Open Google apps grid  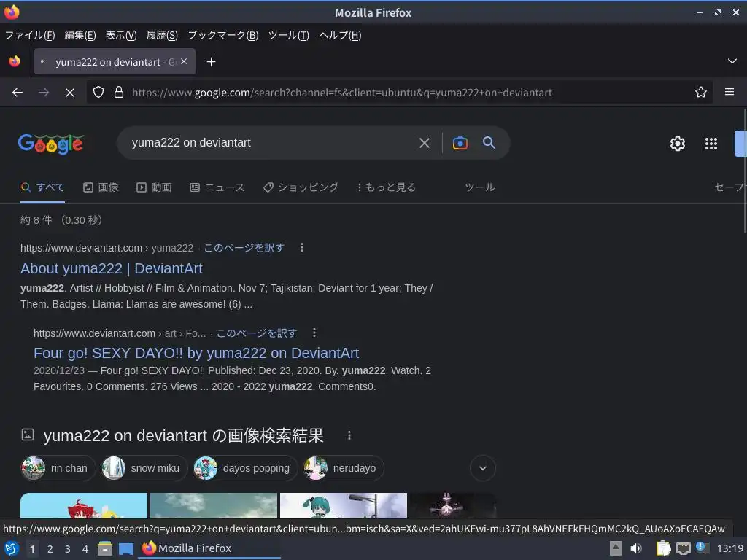711,144
